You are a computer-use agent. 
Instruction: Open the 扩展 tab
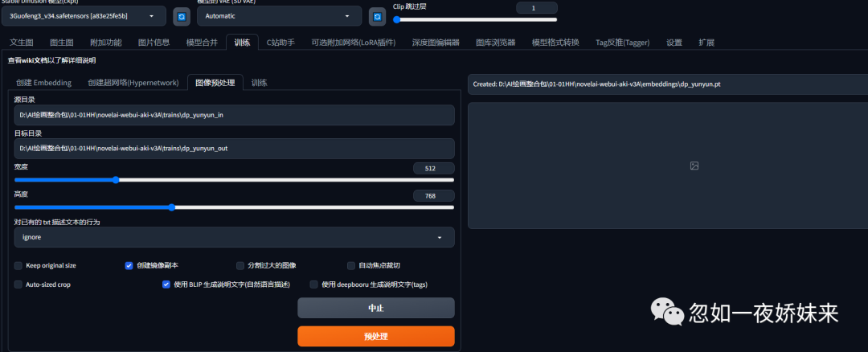click(706, 43)
